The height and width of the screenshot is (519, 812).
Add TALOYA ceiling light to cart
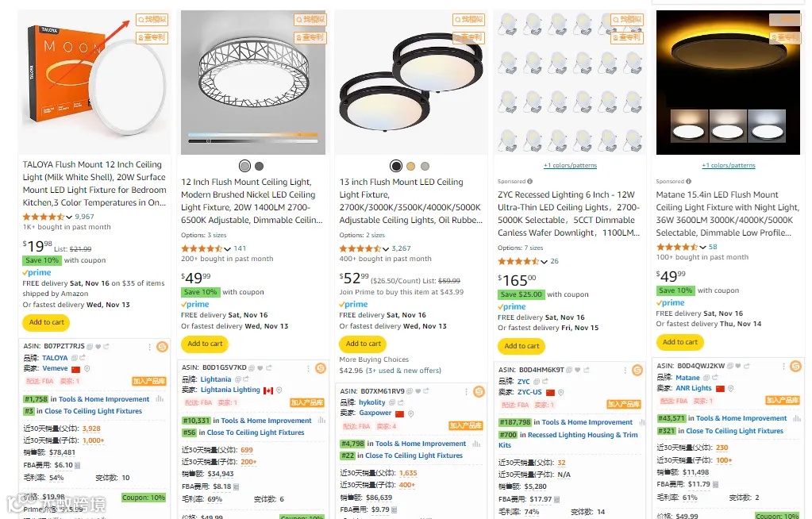(46, 322)
